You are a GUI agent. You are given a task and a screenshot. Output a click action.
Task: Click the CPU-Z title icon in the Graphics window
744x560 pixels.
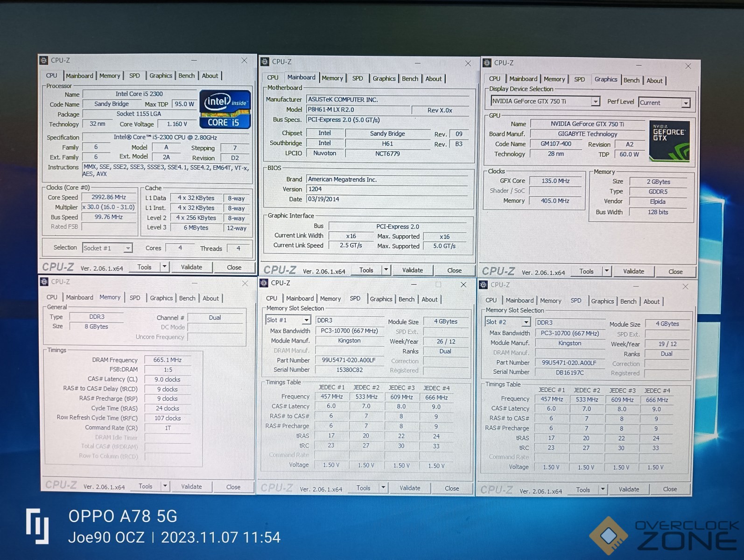pyautogui.click(x=487, y=63)
